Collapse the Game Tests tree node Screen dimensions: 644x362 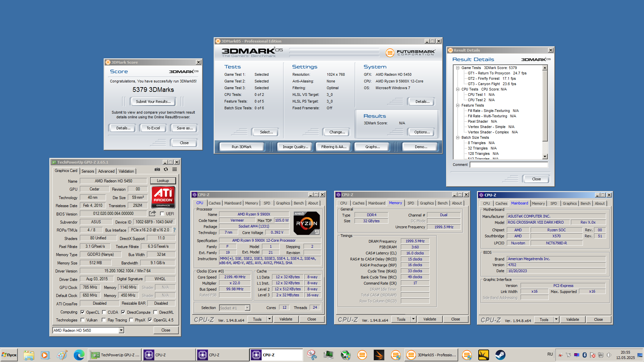458,68
